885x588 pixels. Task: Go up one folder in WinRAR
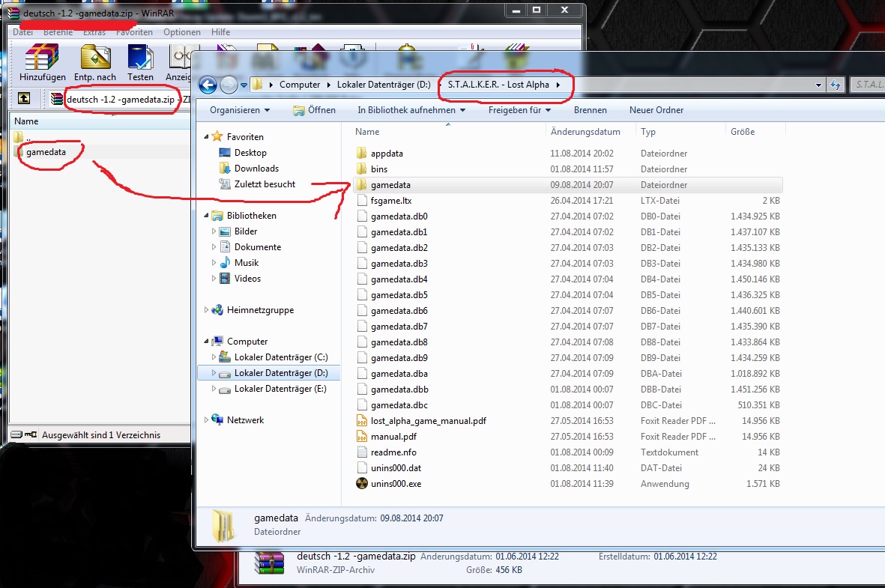tap(24, 98)
